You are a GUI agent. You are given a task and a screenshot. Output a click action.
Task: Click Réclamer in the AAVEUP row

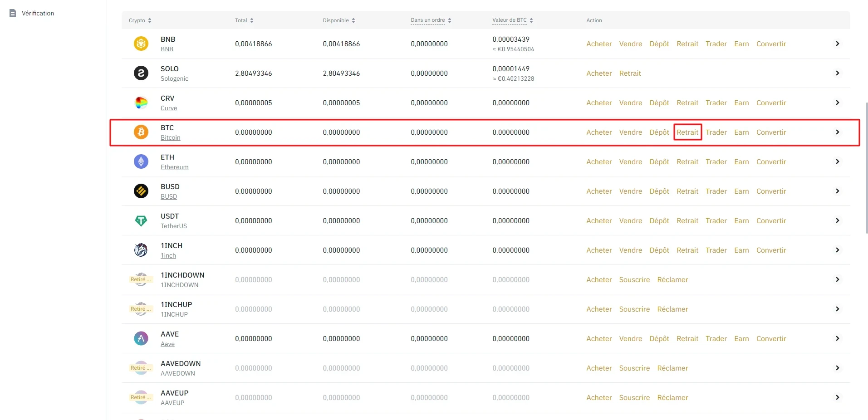coord(672,397)
